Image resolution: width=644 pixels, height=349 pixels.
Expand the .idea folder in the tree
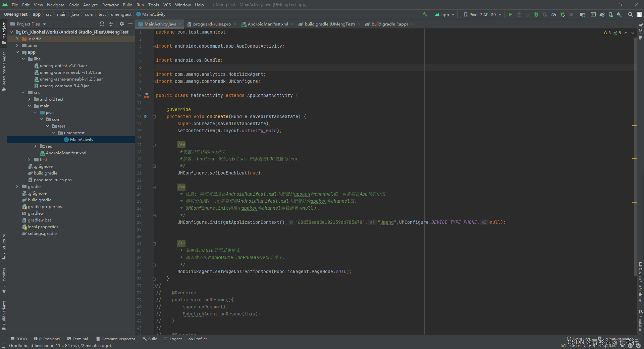click(x=17, y=45)
